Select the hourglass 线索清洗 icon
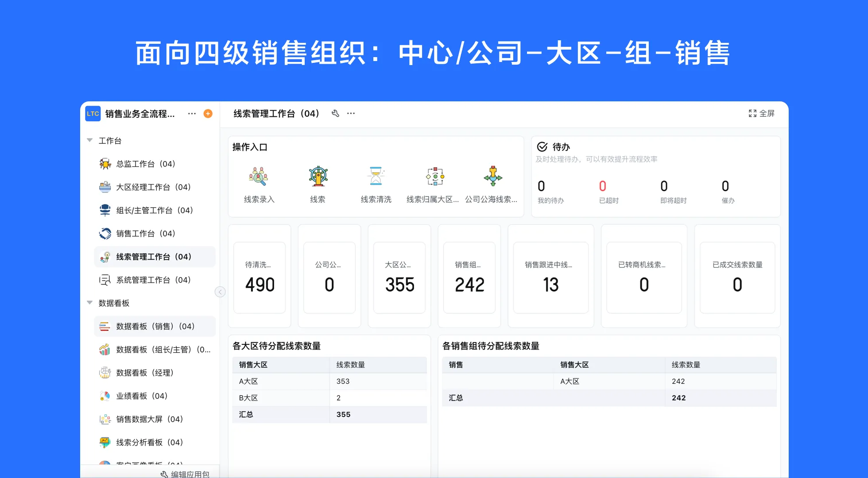 click(376, 177)
